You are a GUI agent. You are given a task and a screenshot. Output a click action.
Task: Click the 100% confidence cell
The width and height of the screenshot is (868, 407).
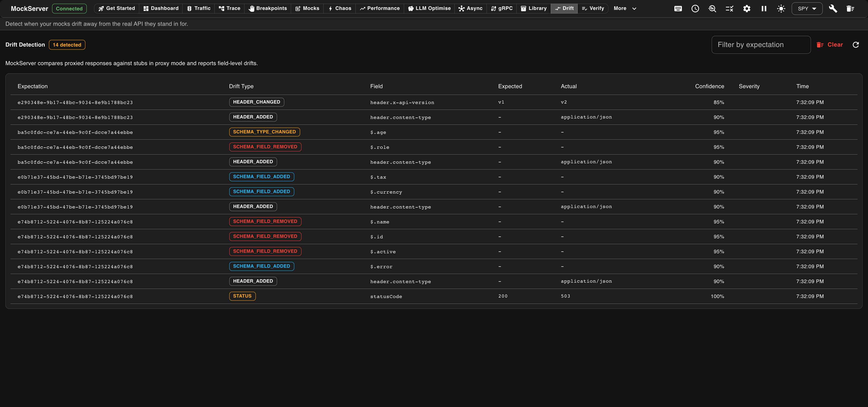(x=717, y=296)
